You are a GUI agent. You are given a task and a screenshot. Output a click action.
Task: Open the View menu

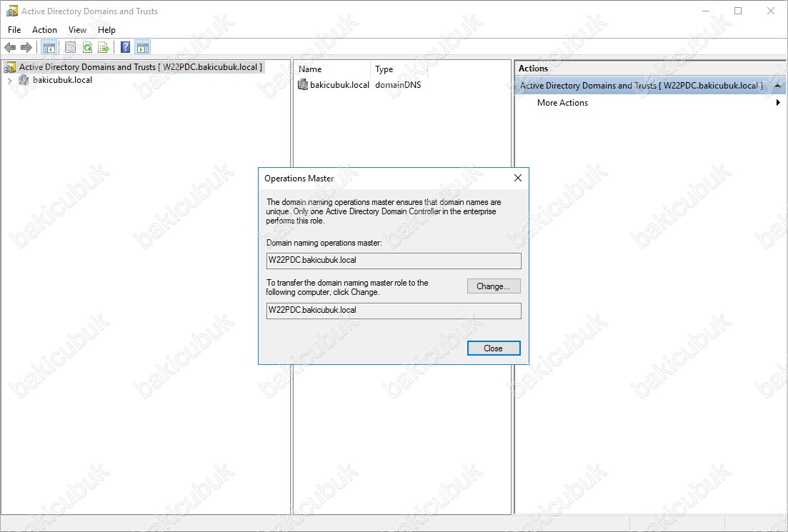77,30
